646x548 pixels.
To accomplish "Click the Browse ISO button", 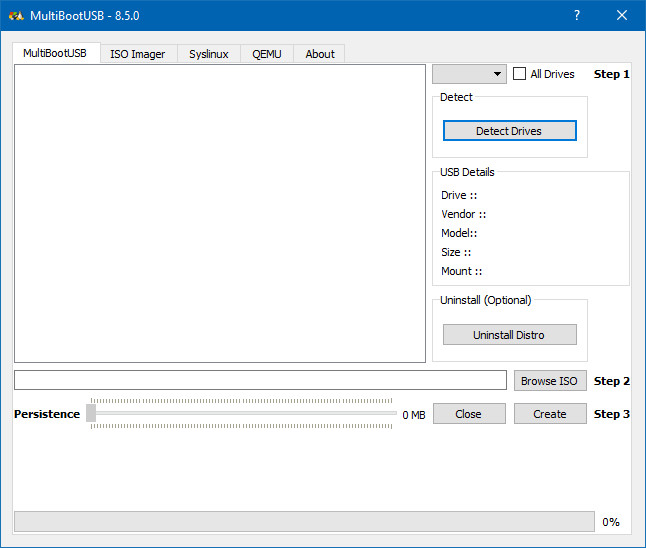I will click(x=550, y=381).
